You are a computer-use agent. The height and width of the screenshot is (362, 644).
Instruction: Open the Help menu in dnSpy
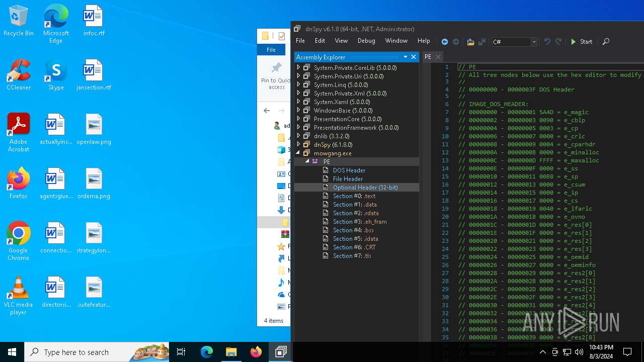click(x=424, y=41)
